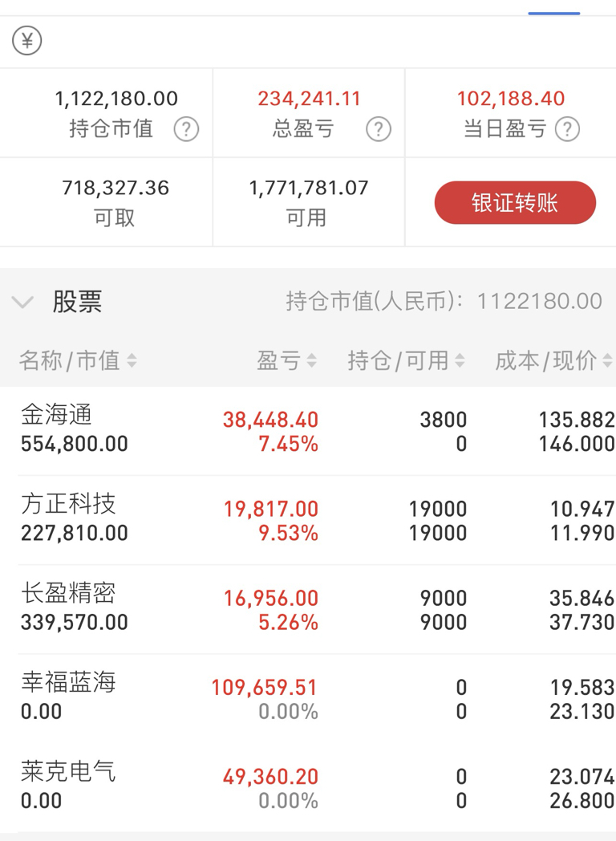Open 莱克电气 stock position row

coord(308,788)
